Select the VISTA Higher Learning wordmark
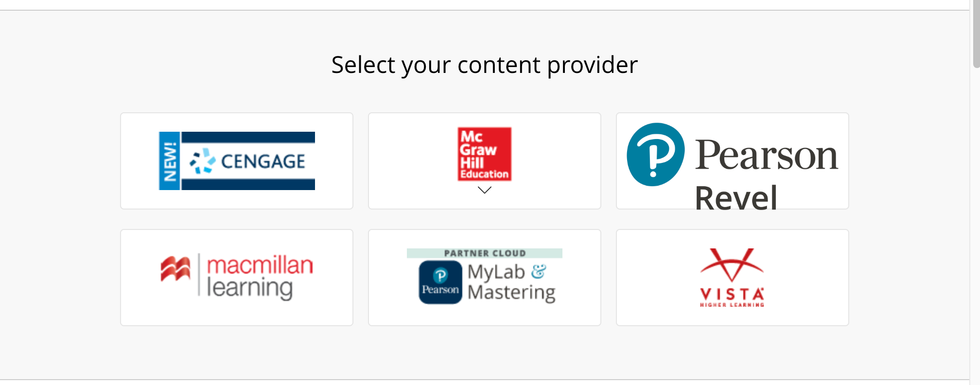This screenshot has width=980, height=385. tap(732, 297)
